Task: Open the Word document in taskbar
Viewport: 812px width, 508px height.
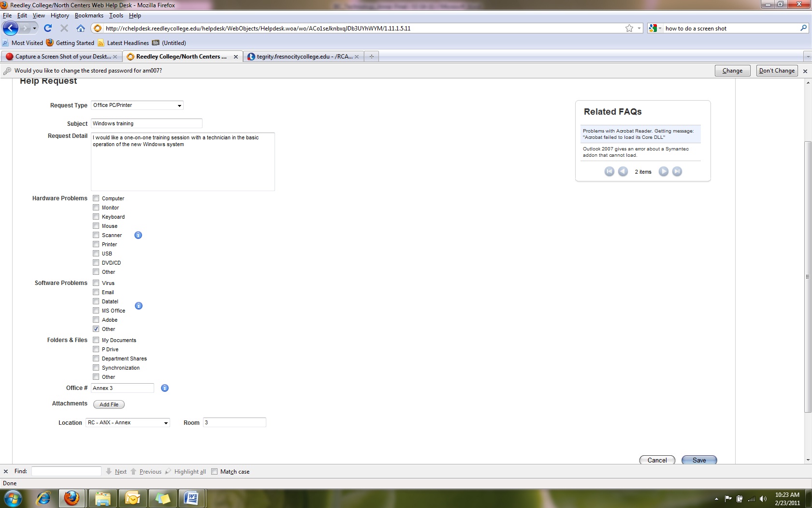Action: point(192,498)
